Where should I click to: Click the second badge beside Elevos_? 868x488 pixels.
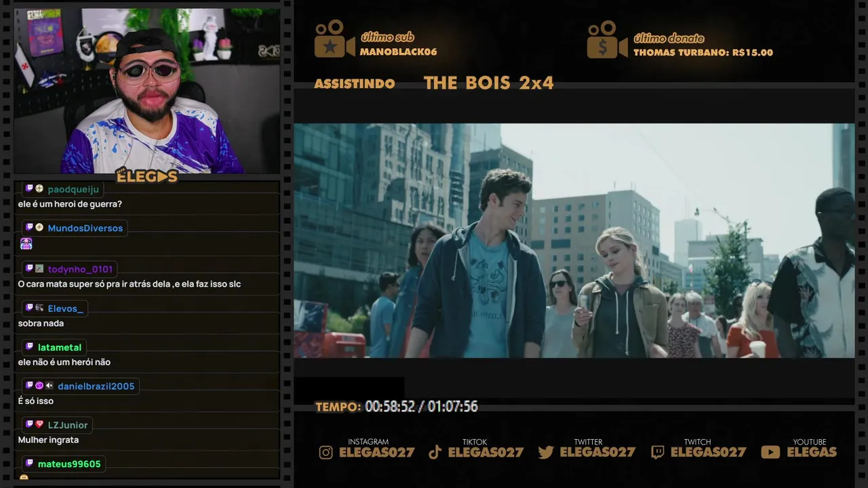tap(39, 308)
